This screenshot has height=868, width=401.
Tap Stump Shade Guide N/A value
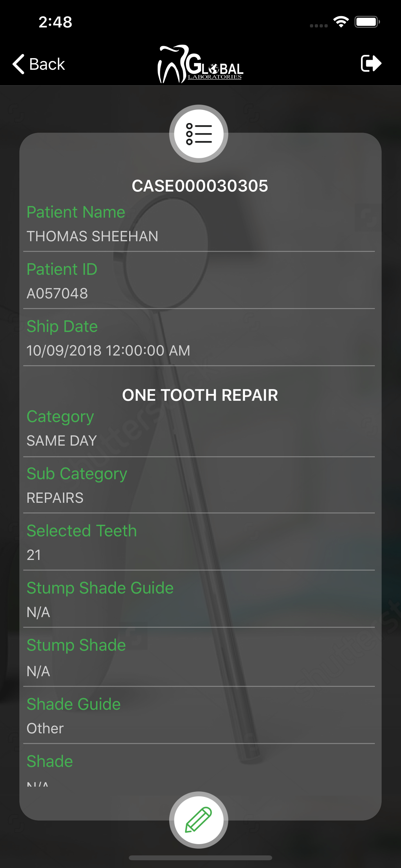38,612
